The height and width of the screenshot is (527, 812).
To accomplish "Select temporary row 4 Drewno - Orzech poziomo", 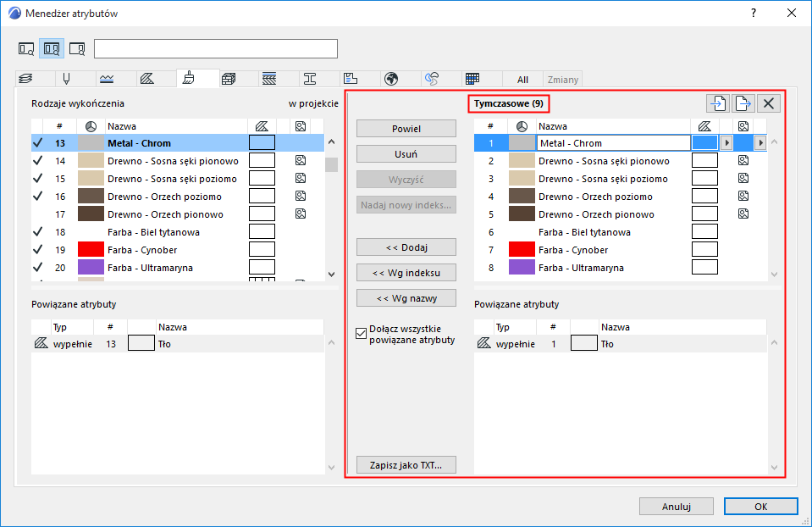I will [x=621, y=197].
